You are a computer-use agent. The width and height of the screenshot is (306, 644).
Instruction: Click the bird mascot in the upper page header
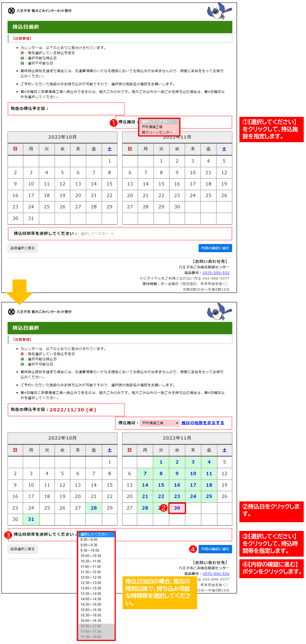219,12
